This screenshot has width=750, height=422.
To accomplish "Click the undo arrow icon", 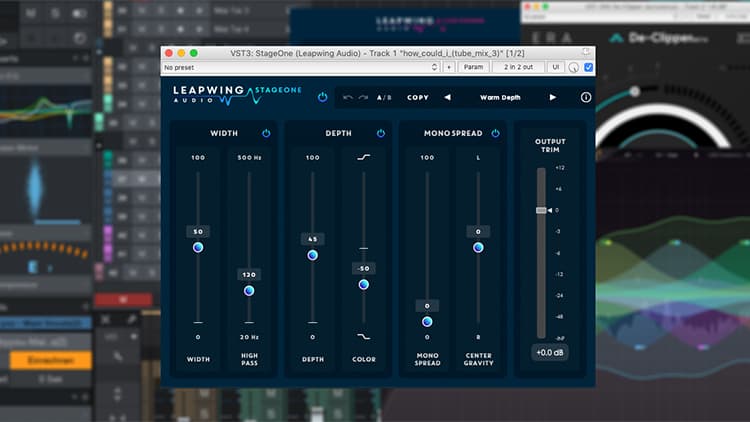I will (348, 98).
